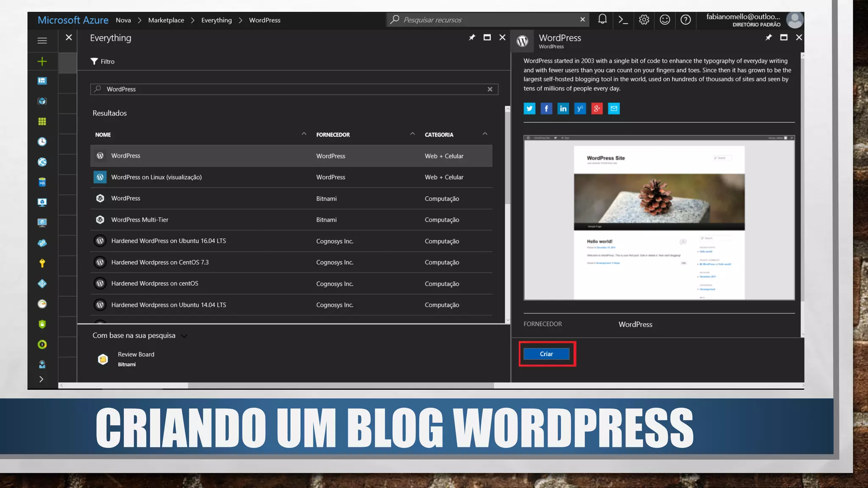The height and width of the screenshot is (488, 868).
Task: Click the WordPress marketplace search field
Action: pyautogui.click(x=294, y=89)
